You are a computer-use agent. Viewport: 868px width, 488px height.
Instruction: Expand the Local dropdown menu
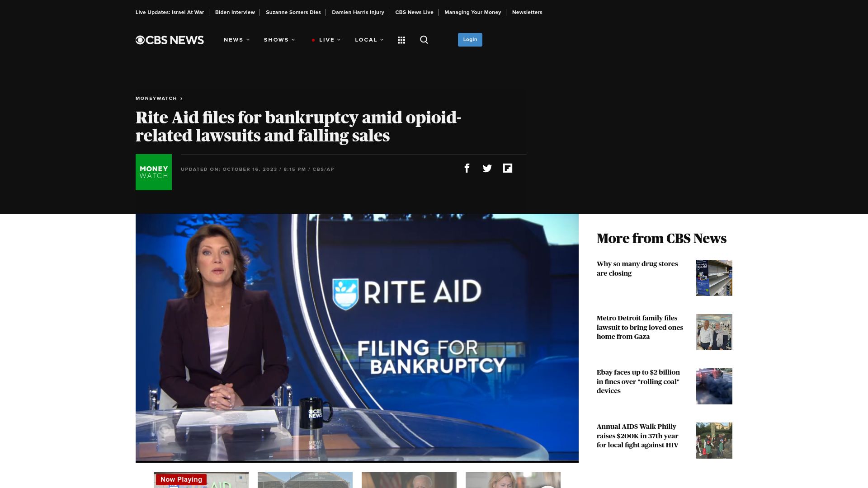(369, 40)
